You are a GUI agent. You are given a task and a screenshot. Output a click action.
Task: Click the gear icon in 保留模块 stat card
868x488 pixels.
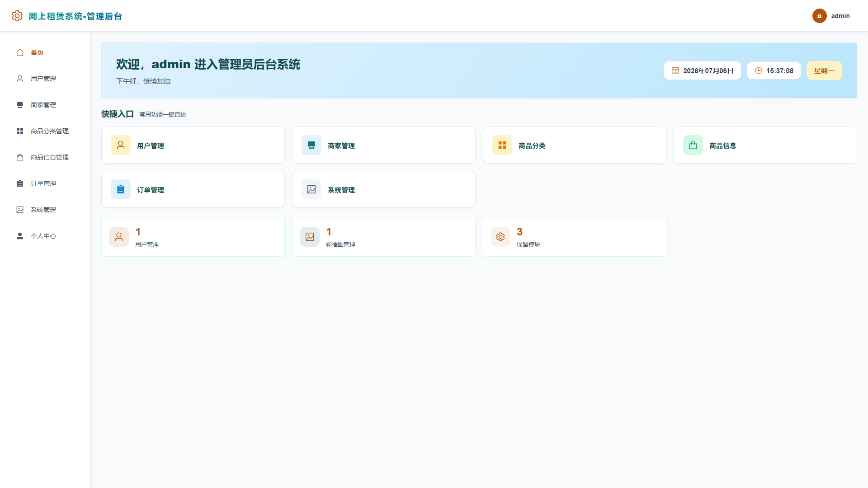point(500,237)
